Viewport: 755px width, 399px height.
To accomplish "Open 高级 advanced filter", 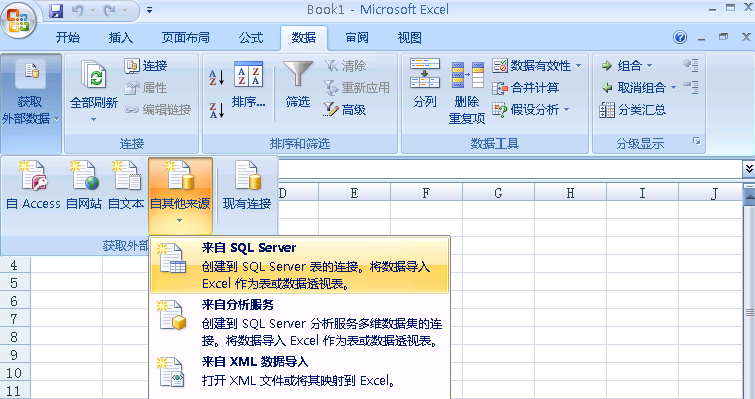I will pos(346,110).
